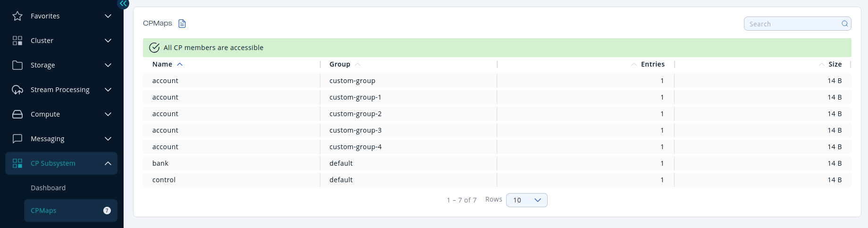Click the Cluster grid icon
Screen dimensions: 868x228
tap(17, 41)
